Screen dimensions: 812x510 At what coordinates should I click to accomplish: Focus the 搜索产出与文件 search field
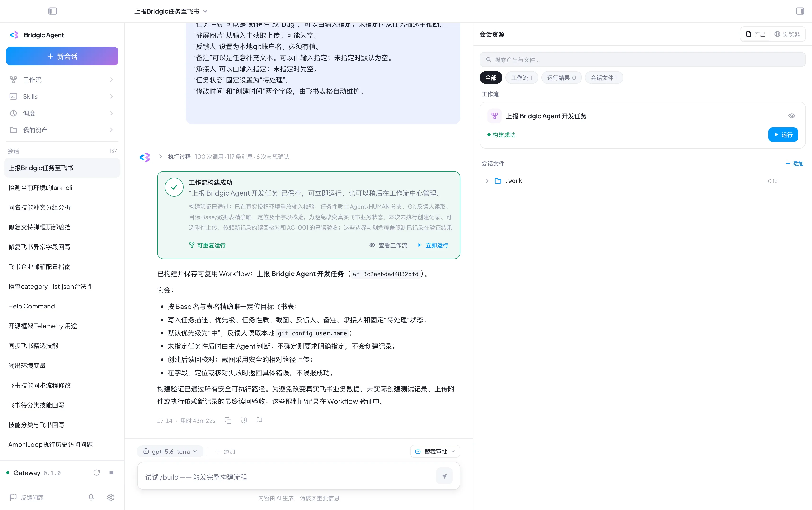click(x=642, y=60)
